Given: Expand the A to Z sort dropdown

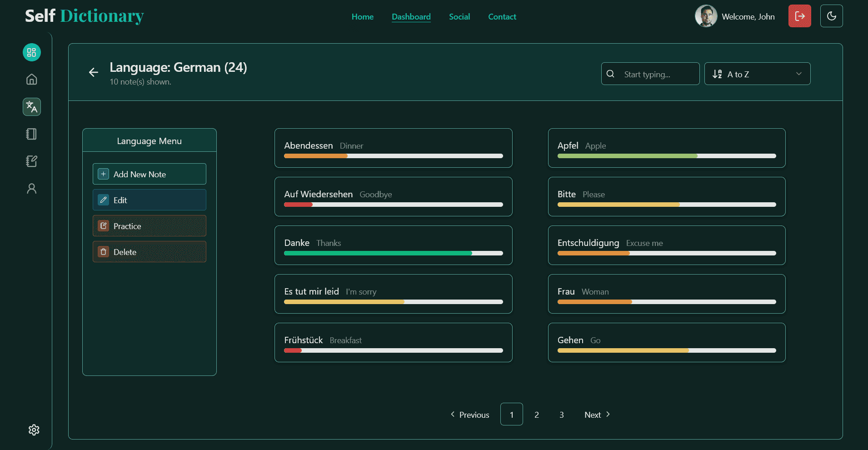Looking at the screenshot, I should coord(757,74).
